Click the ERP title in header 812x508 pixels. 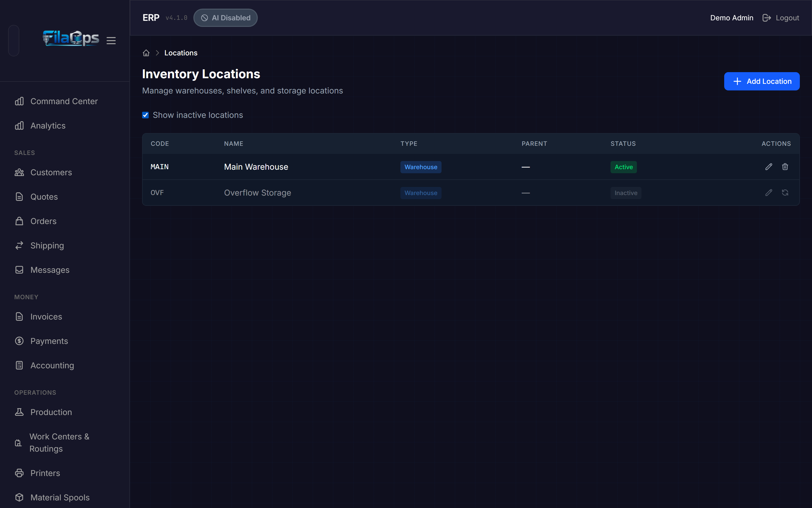[x=151, y=18]
